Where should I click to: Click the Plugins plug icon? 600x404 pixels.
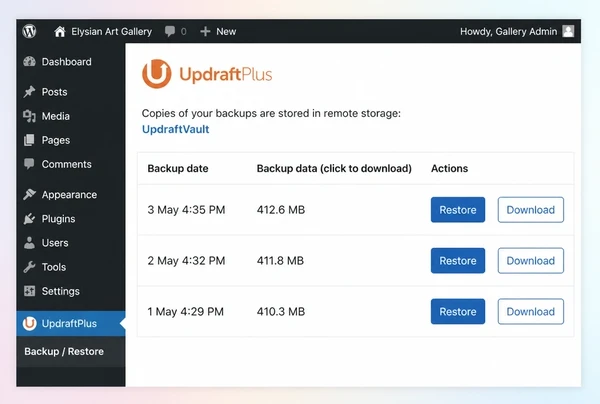click(29, 218)
